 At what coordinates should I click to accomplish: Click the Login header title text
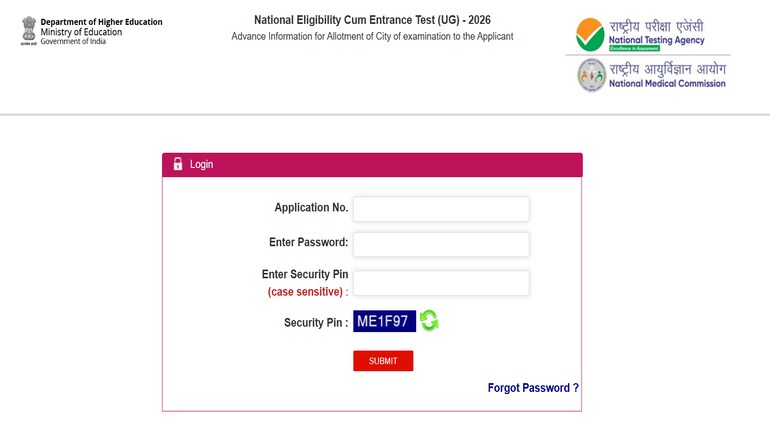(x=201, y=164)
